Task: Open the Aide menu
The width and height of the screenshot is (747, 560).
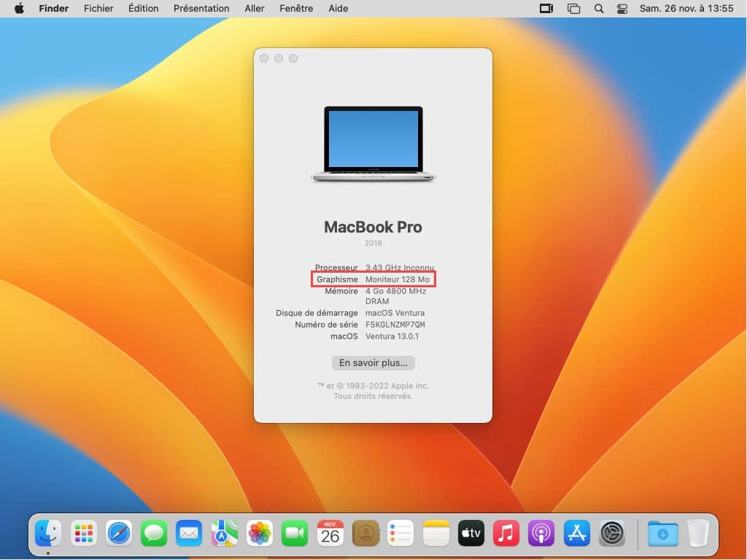Action: pos(338,9)
